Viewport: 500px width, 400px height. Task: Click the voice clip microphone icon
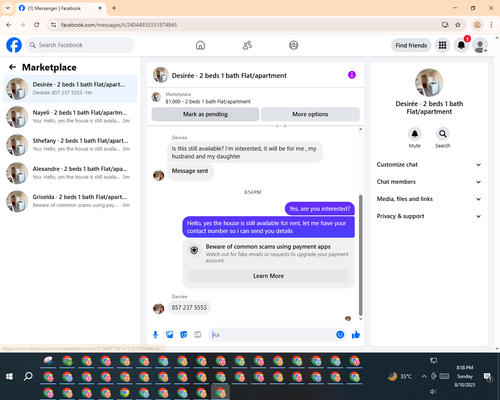click(x=155, y=335)
